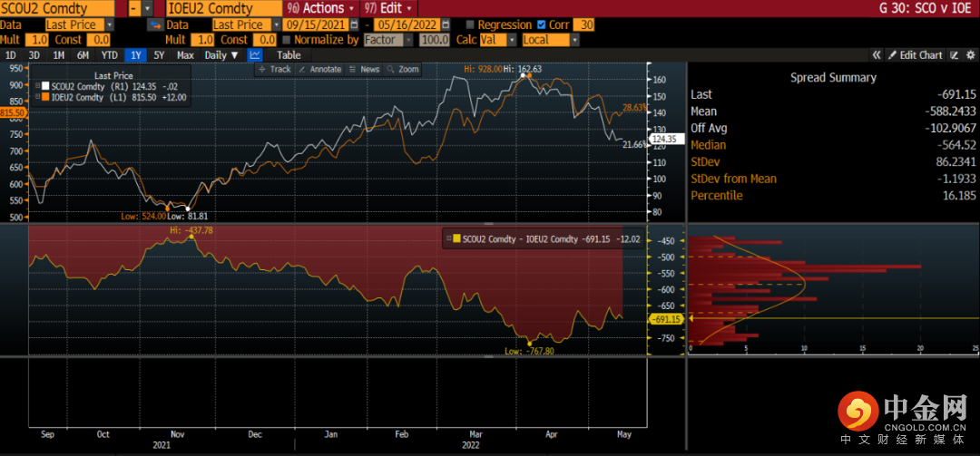
Task: Click the chart notes checklist icon
Action: coord(955,55)
